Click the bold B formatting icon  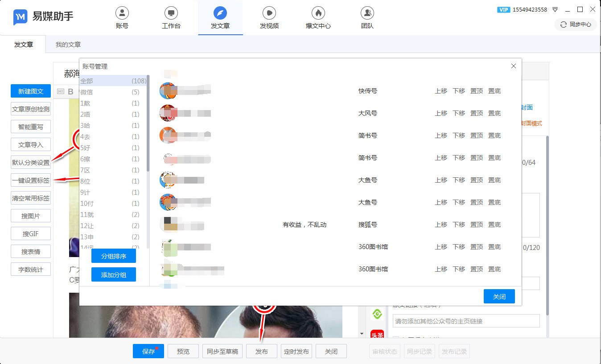pyautogui.click(x=70, y=92)
